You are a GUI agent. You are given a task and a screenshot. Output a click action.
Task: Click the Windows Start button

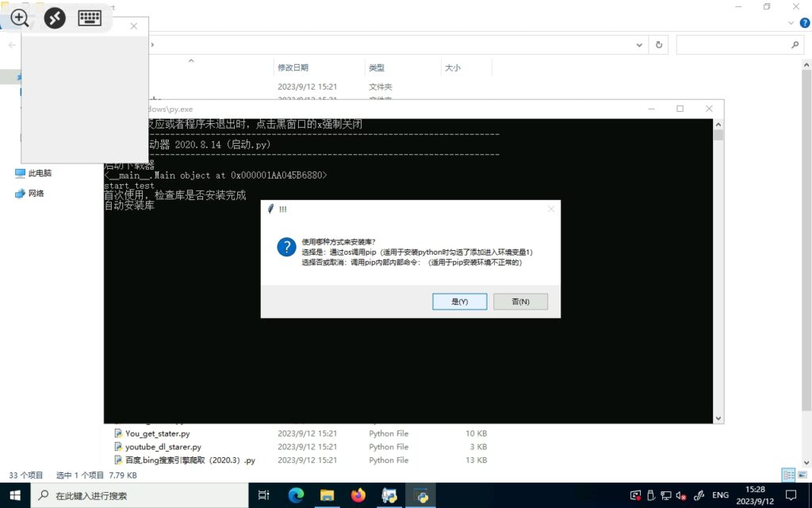(15, 495)
